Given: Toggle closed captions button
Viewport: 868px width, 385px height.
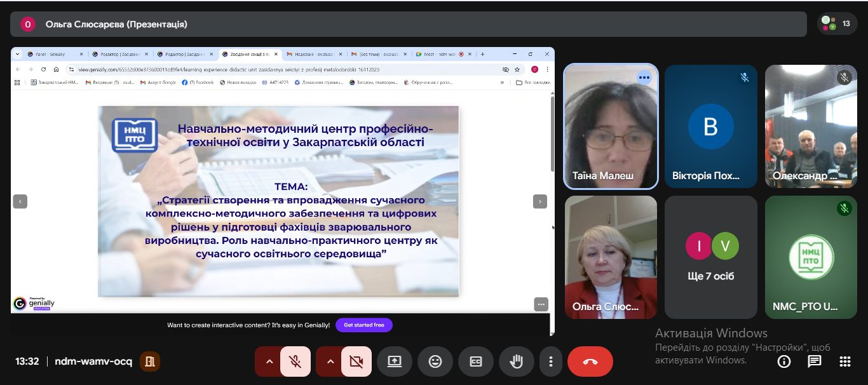Looking at the screenshot, I should (476, 361).
